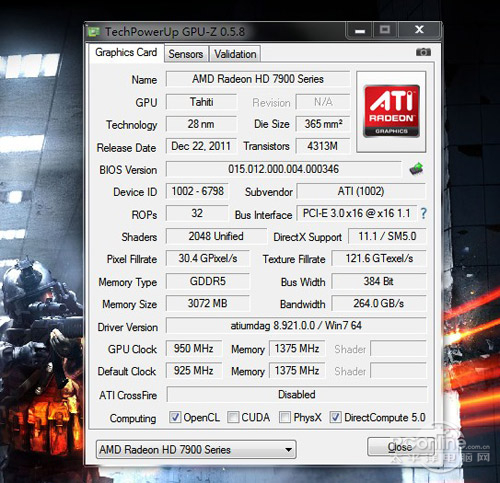Screen dimensions: 500x483
Task: Minimize the GPU-Z window
Action: click(360, 31)
